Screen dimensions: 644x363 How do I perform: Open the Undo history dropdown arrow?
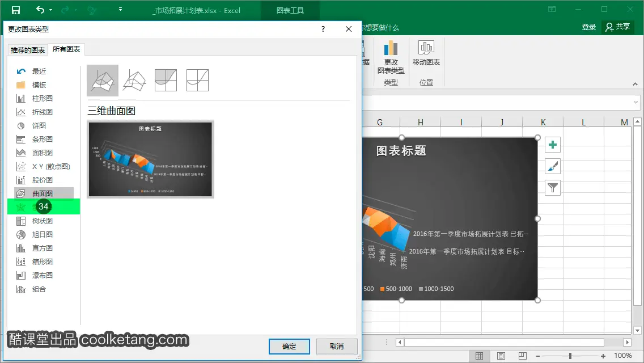(x=50, y=10)
